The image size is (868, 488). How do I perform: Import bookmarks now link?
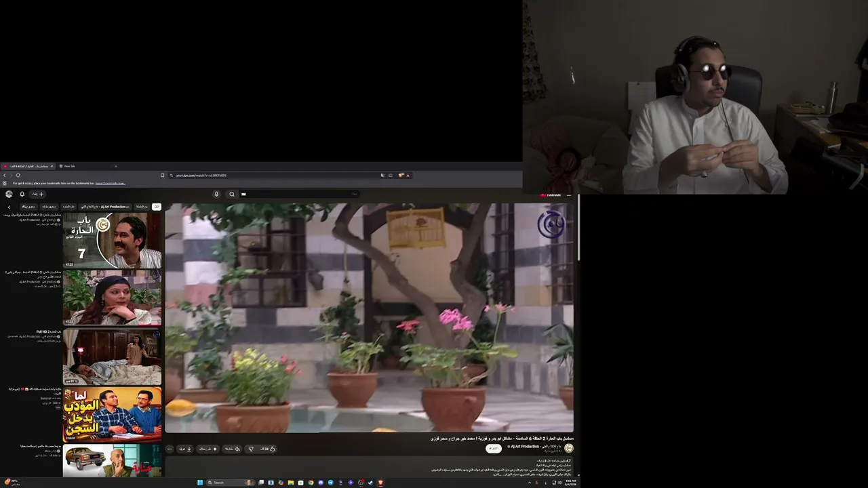(110, 183)
